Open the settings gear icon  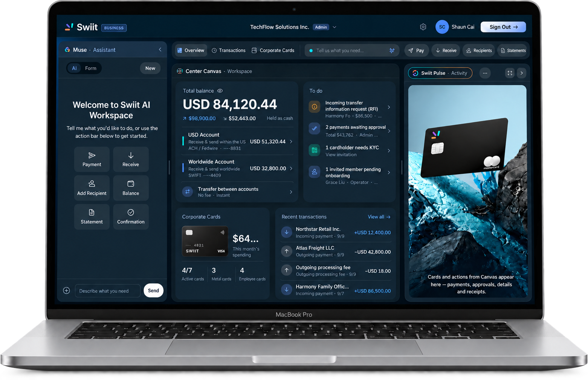pos(423,27)
